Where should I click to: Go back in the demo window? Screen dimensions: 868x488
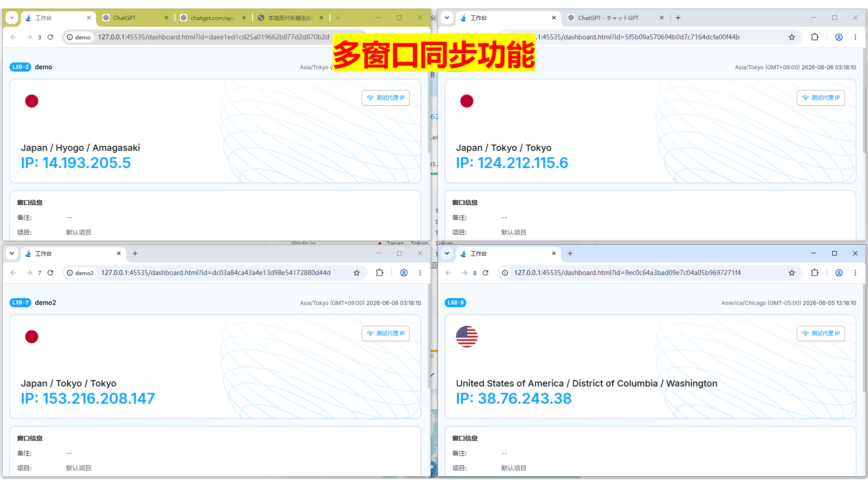point(13,37)
